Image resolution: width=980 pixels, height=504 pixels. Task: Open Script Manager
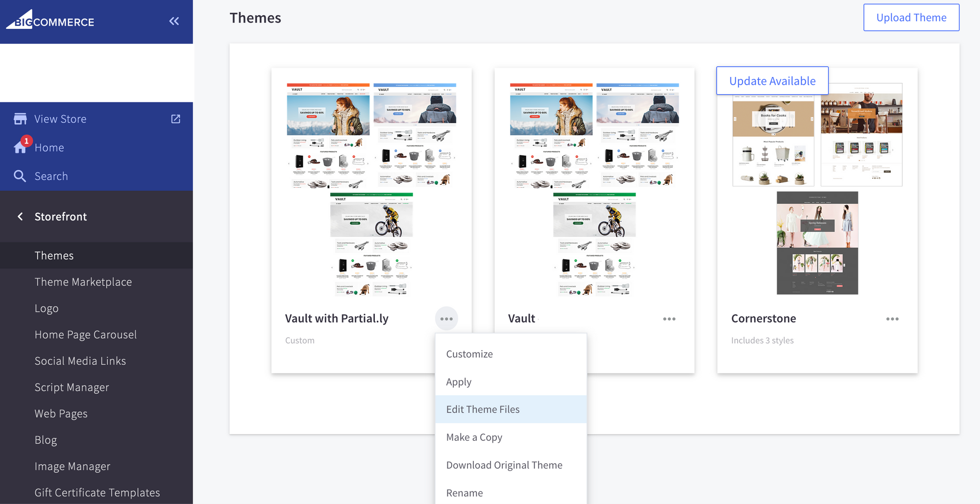point(72,387)
